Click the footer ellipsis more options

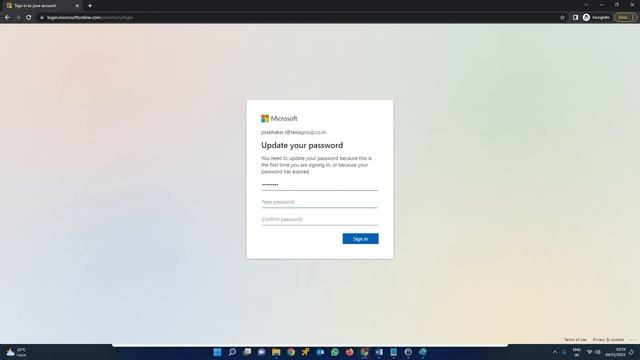tap(633, 340)
